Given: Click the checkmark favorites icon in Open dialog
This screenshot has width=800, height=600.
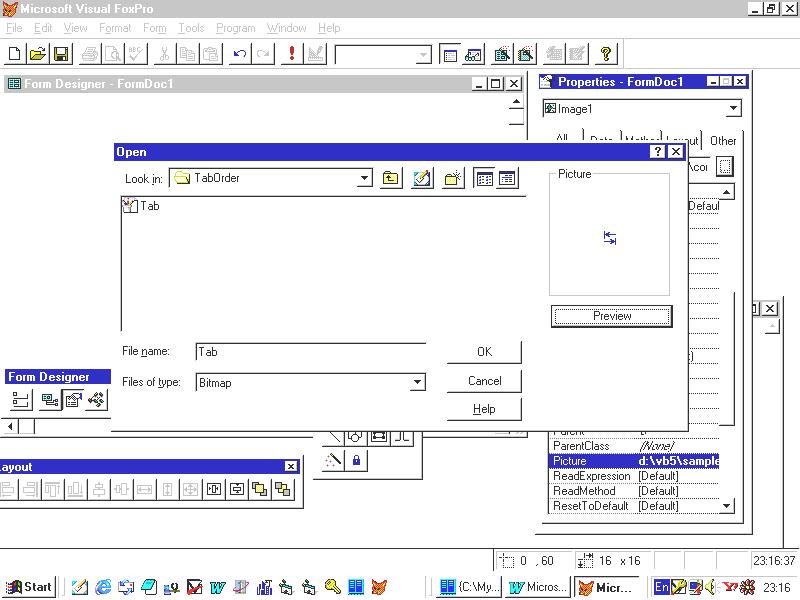Looking at the screenshot, I should [x=422, y=178].
